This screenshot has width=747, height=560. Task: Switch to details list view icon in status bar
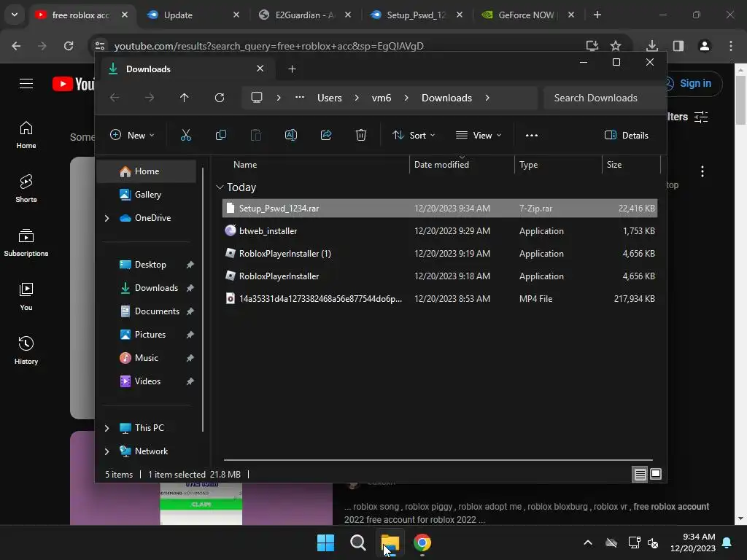(640, 474)
